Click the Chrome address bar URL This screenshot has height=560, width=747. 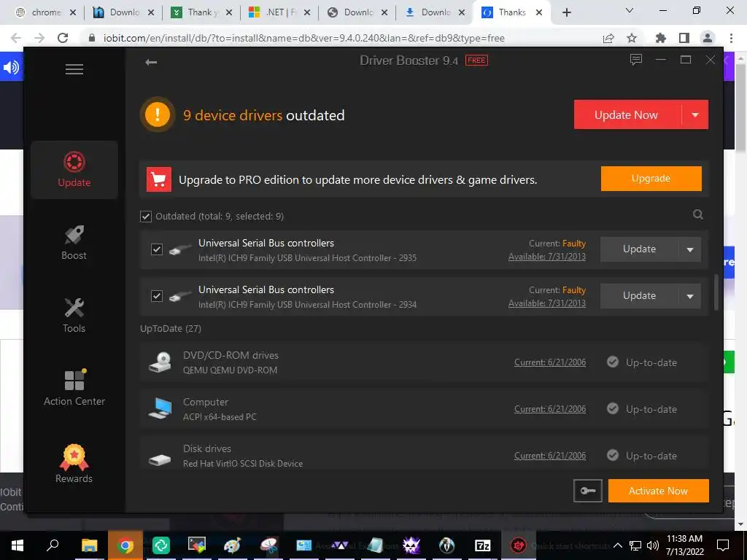[304, 38]
